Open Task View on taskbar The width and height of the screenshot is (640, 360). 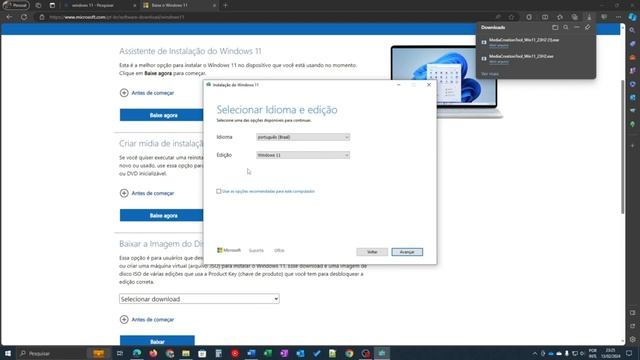120,353
